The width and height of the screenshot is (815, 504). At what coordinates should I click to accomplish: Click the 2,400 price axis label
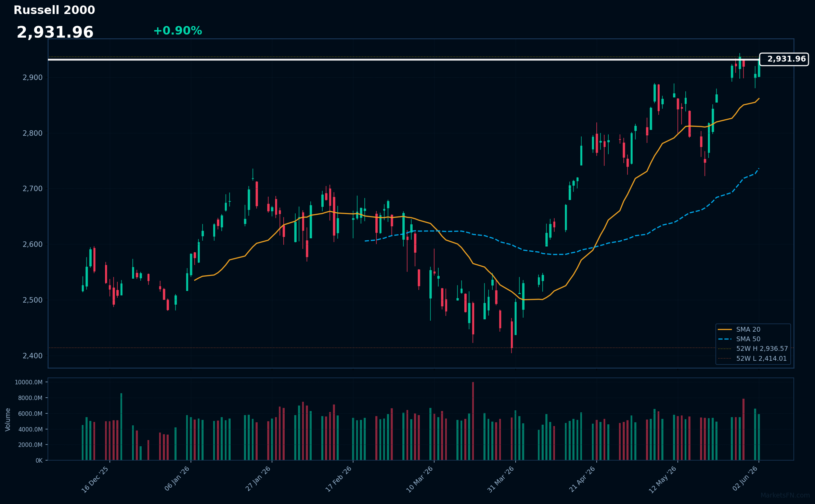(33, 356)
